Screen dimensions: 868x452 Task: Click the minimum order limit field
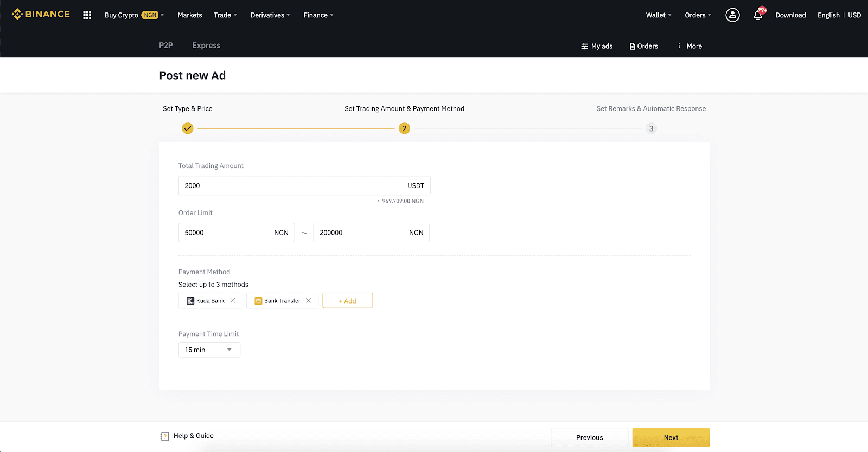coord(237,233)
